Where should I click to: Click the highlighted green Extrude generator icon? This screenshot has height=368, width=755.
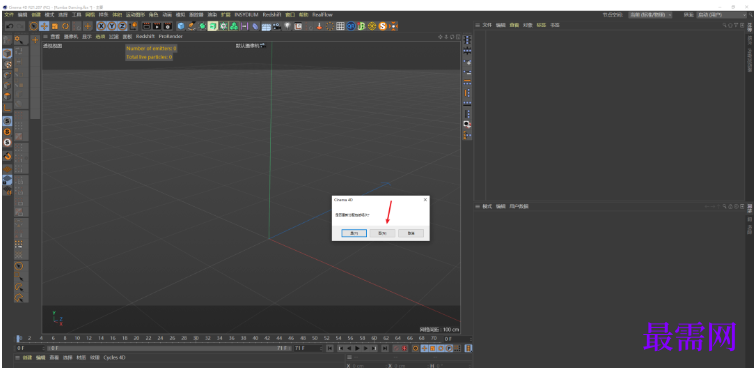click(x=213, y=26)
